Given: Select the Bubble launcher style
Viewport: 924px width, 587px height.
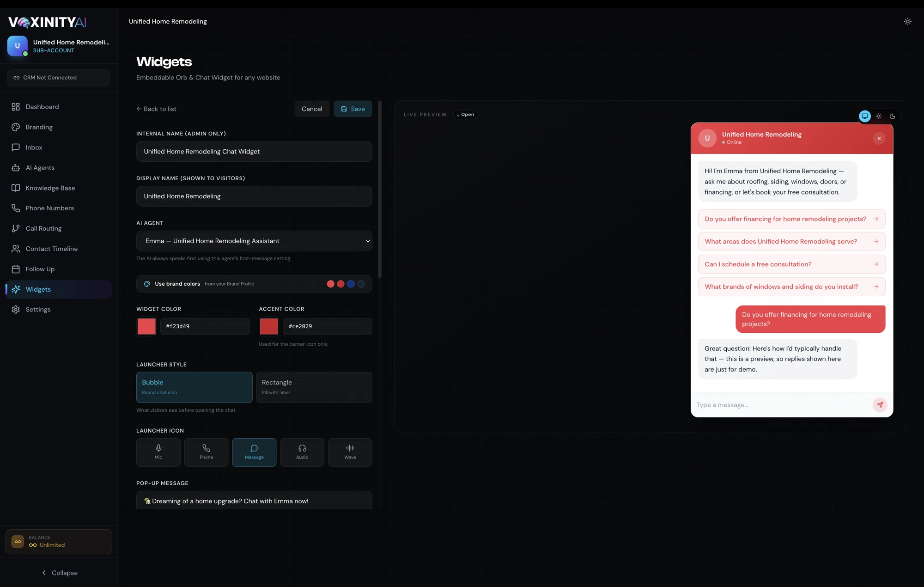Looking at the screenshot, I should pos(194,387).
